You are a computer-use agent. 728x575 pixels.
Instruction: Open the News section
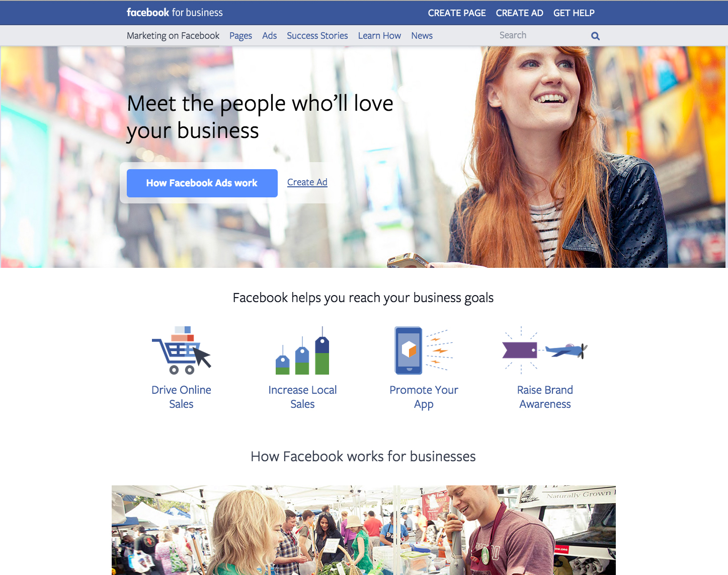point(422,36)
